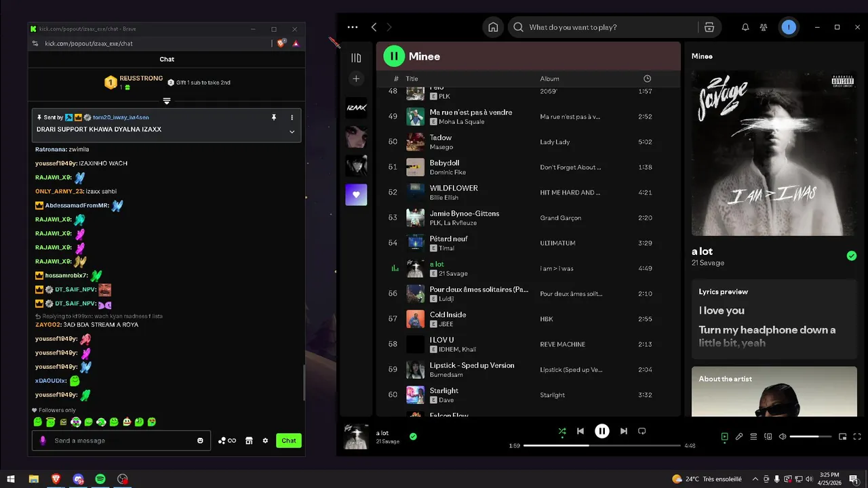
Task: Open Brave Rewards triangle icon
Action: [296, 43]
